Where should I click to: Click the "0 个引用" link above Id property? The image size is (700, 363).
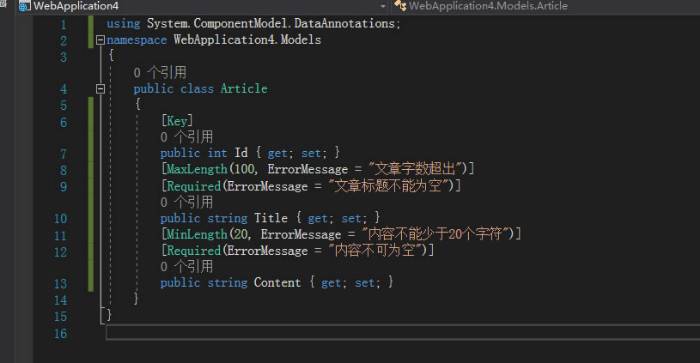187,137
